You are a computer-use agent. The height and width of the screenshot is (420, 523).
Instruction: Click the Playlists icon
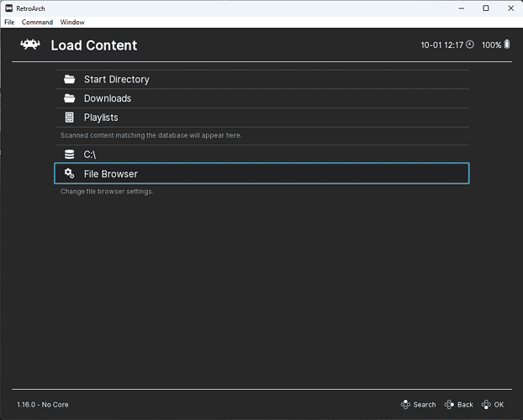coord(70,118)
